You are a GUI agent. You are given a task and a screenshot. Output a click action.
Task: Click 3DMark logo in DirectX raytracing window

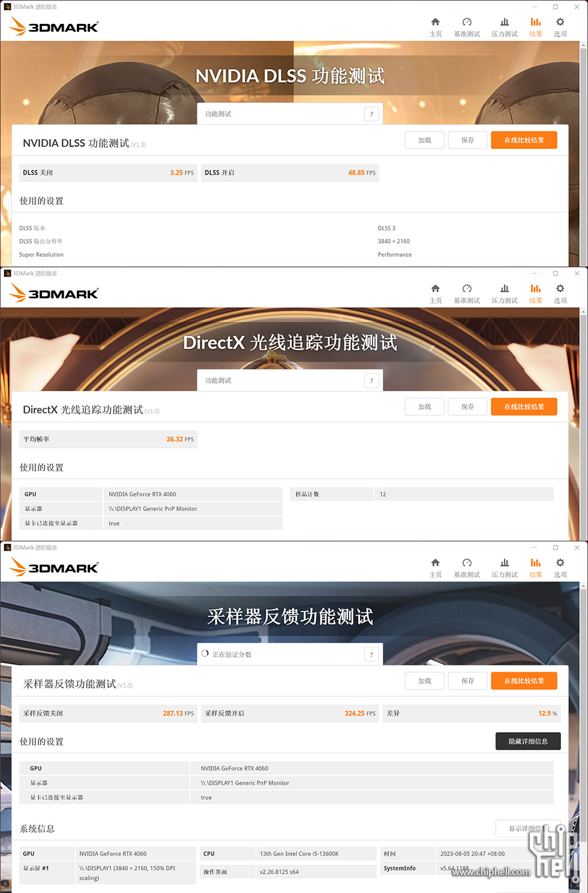pyautogui.click(x=54, y=293)
